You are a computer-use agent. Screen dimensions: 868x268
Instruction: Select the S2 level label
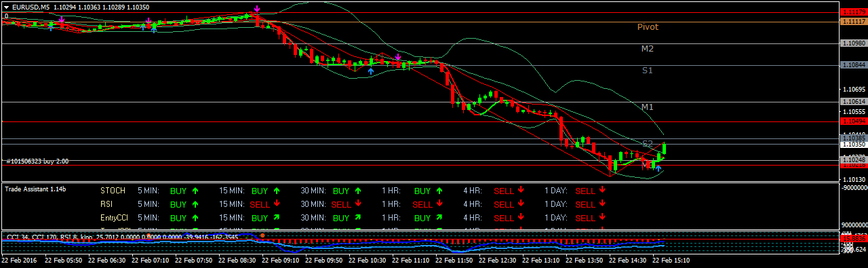coord(648,144)
